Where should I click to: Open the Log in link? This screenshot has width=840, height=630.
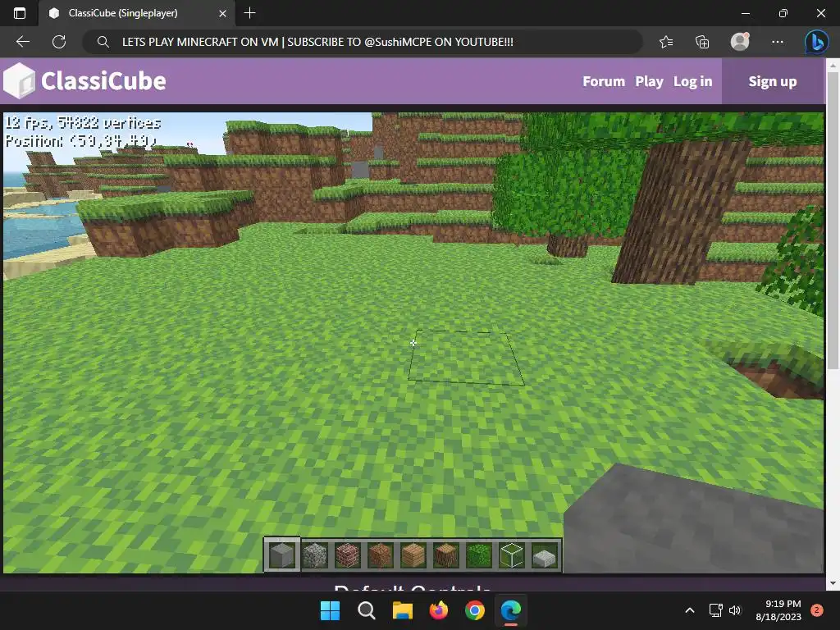pos(692,81)
